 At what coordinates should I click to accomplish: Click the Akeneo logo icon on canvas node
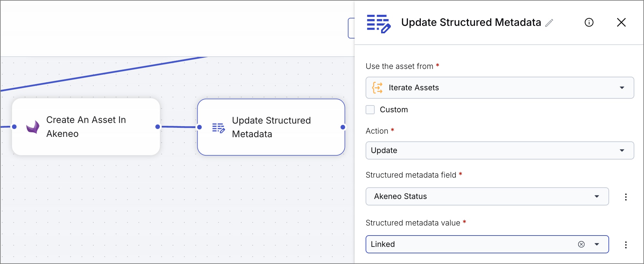coord(33,127)
